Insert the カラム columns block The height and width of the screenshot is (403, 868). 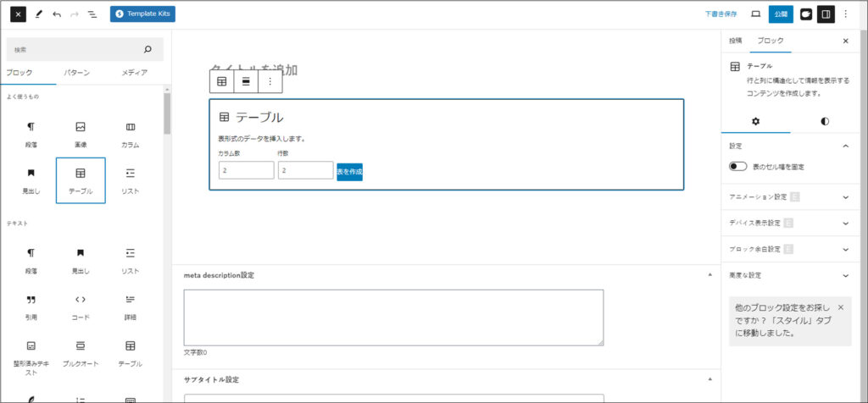pyautogui.click(x=130, y=134)
